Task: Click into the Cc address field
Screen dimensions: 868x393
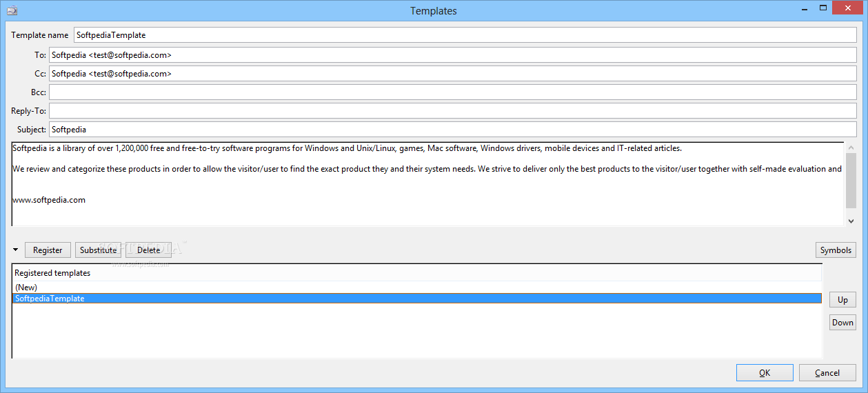Action: pyautogui.click(x=452, y=73)
